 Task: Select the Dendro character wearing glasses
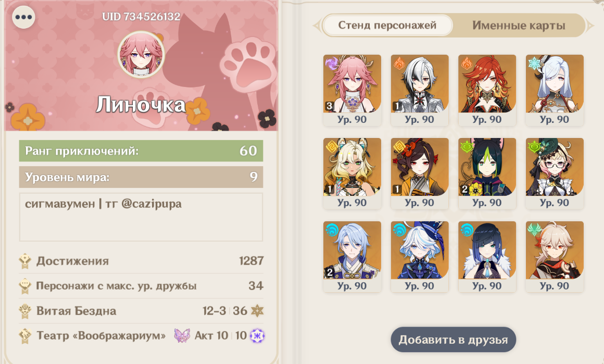pos(555,173)
